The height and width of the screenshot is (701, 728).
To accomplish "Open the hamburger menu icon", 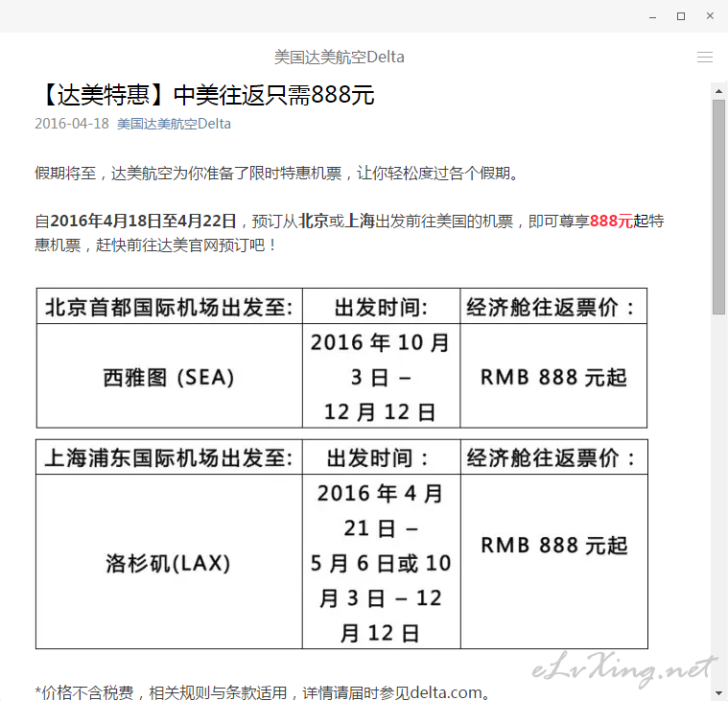I will click(704, 58).
